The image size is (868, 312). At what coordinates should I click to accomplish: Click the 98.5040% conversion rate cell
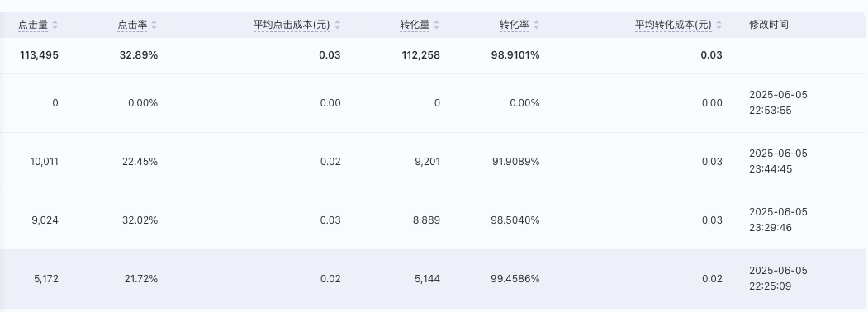515,220
